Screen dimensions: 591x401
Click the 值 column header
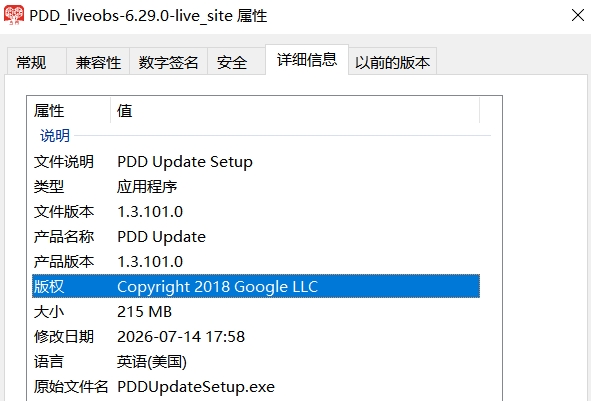295,110
